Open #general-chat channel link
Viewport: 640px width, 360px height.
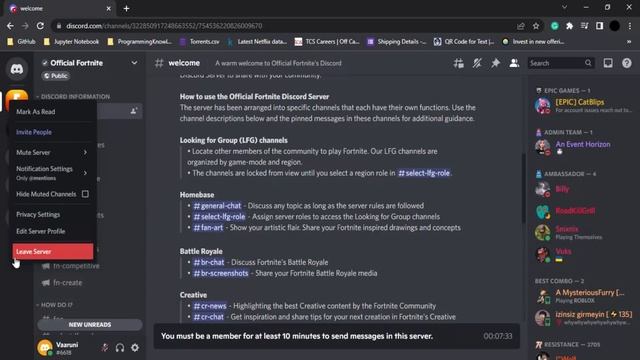[217, 206]
